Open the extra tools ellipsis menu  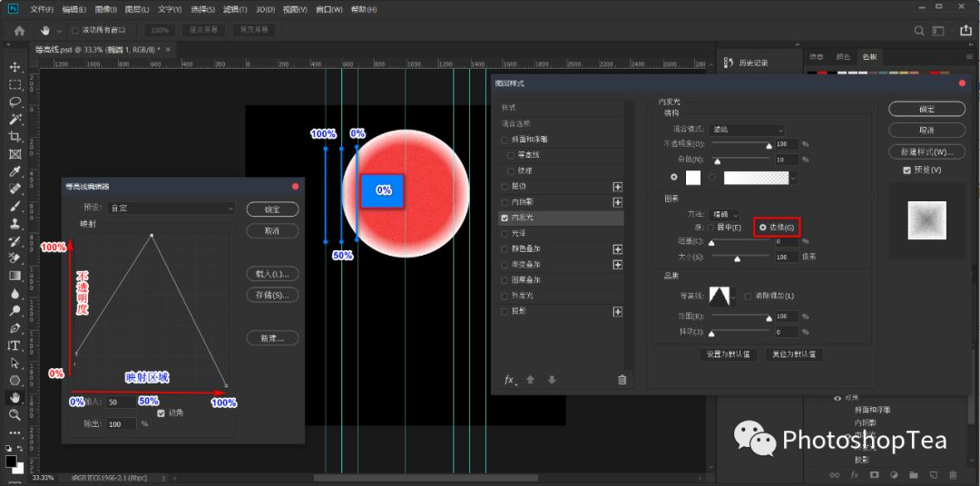[15, 433]
